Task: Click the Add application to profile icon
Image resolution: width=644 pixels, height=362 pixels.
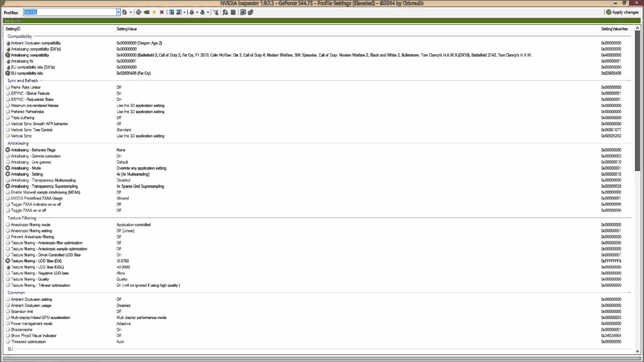Action: (172, 12)
